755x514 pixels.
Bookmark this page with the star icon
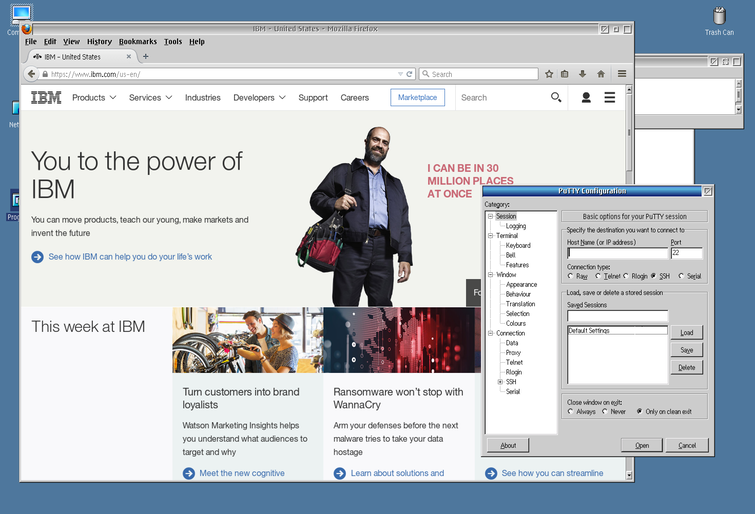tap(549, 74)
